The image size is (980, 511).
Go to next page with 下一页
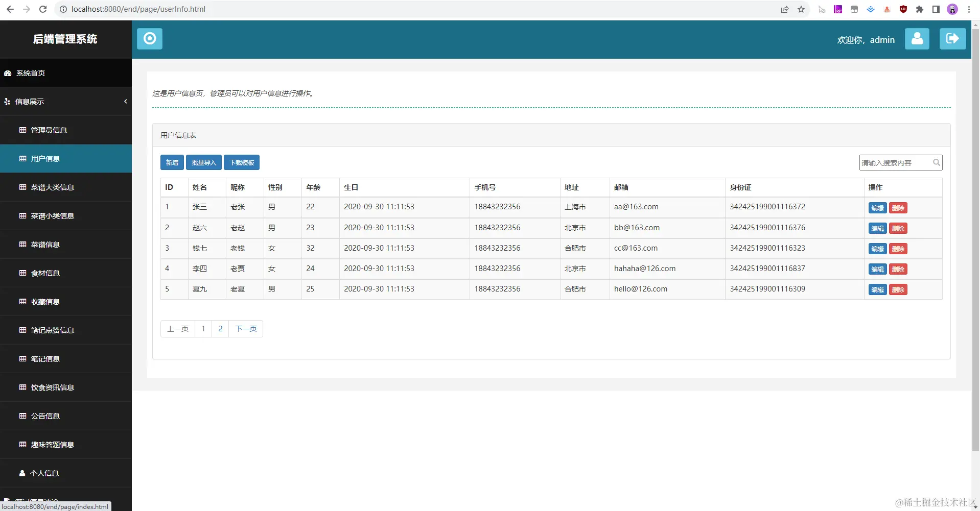pos(246,329)
